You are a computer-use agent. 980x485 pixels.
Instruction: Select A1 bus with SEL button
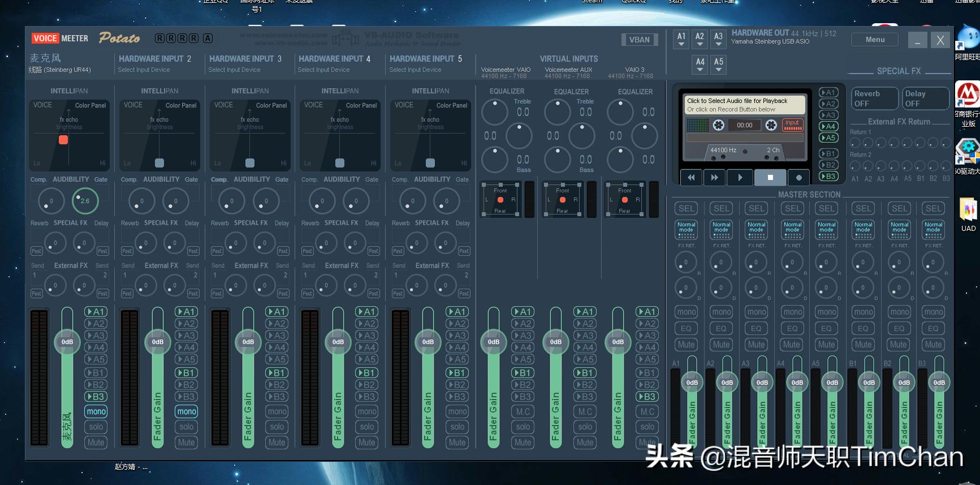tap(686, 208)
